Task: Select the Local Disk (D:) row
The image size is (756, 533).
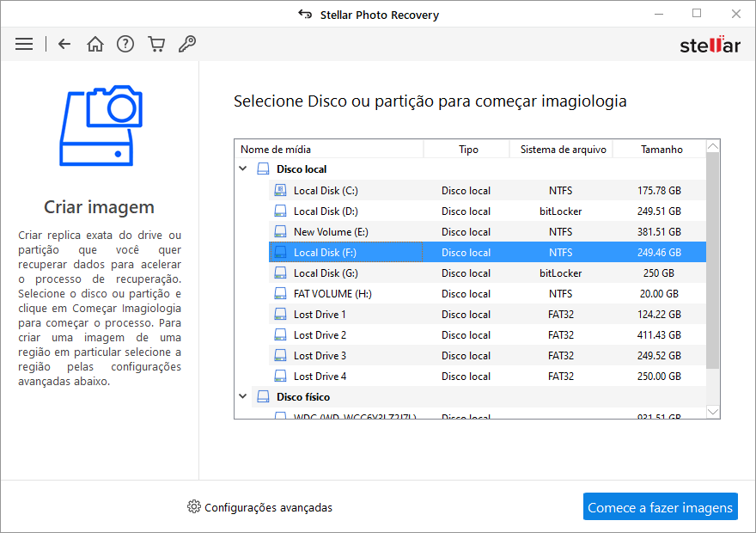Action: 487,211
